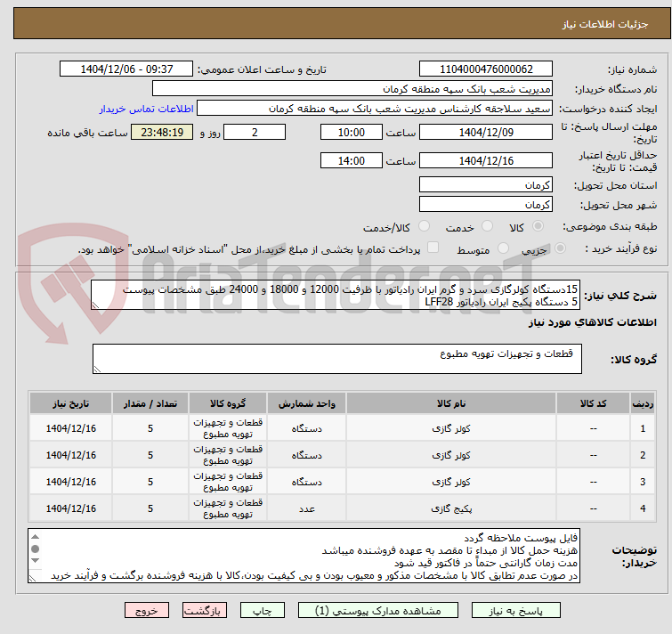Viewport: 672px width, 634px height.
Task: Click the جزئیات اطلاعات نیاز header title
Action: [x=605, y=24]
